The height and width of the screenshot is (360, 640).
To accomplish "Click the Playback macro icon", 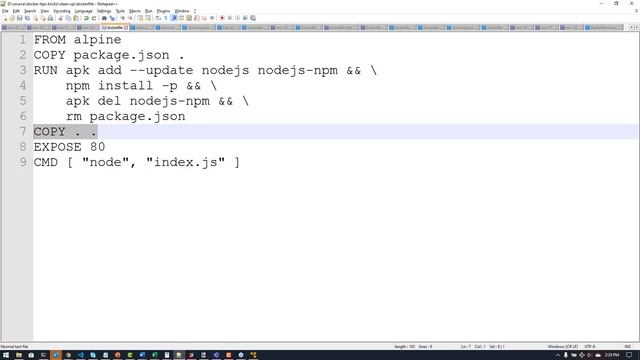I will (x=238, y=18).
